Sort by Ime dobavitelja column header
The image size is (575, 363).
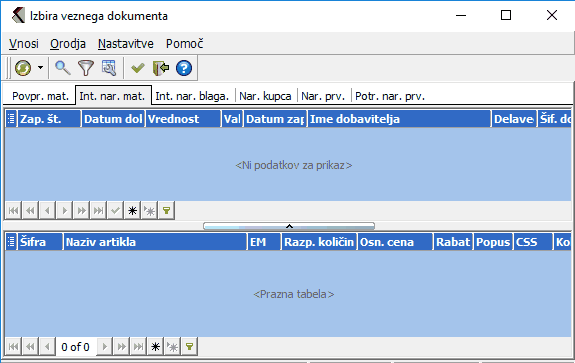[x=399, y=119]
